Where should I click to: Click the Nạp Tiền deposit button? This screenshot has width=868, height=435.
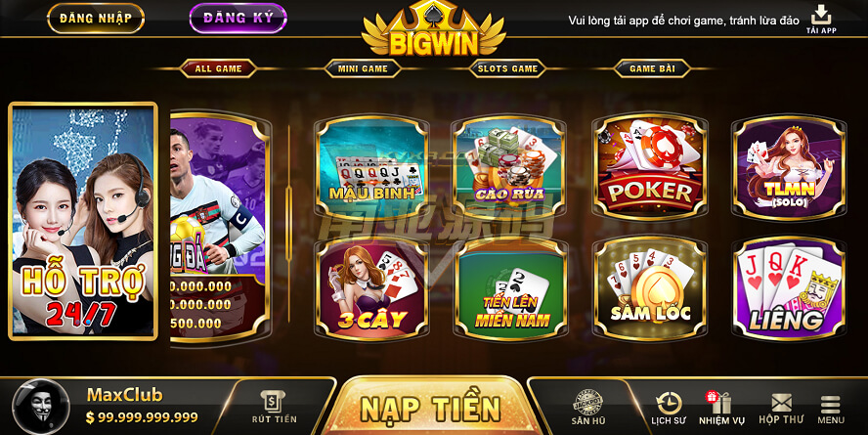[430, 408]
